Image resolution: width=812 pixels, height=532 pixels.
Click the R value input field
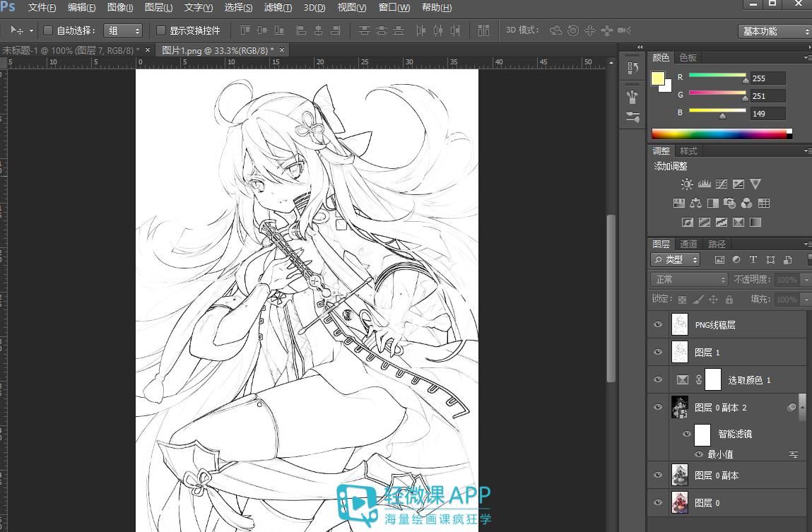click(767, 78)
